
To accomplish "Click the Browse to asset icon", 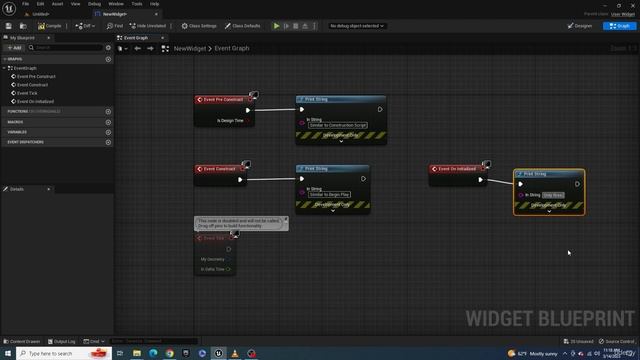I will point(23,26).
